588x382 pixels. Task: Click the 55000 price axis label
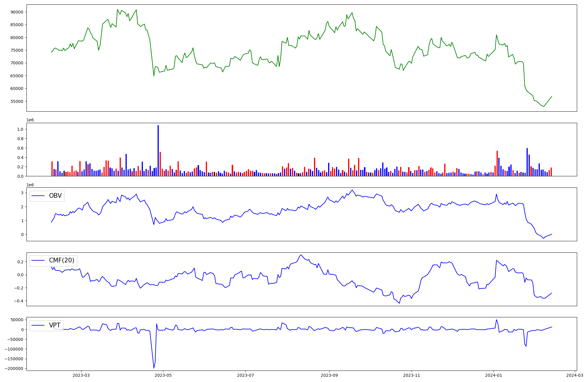(17, 101)
